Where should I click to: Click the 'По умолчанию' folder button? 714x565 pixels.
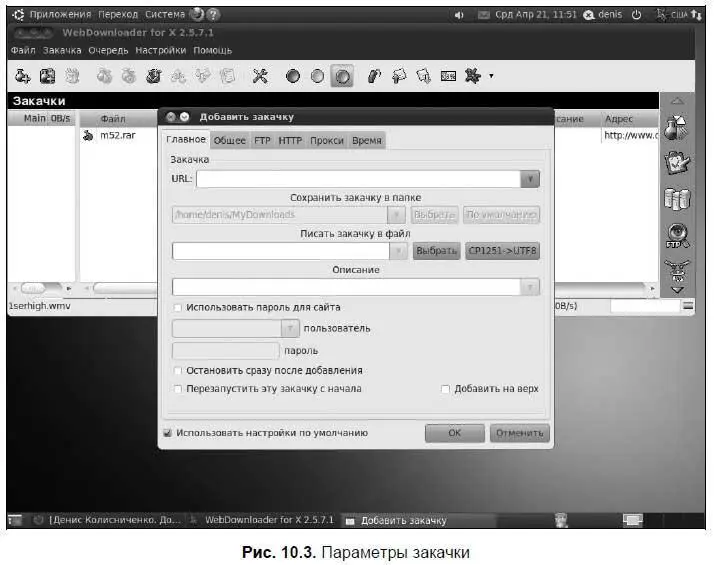tap(502, 214)
